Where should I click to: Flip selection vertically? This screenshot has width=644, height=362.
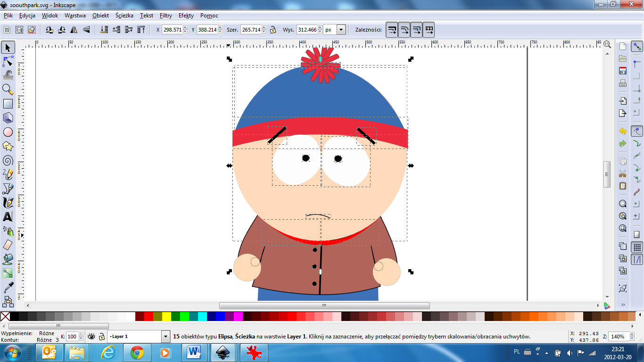(86, 30)
